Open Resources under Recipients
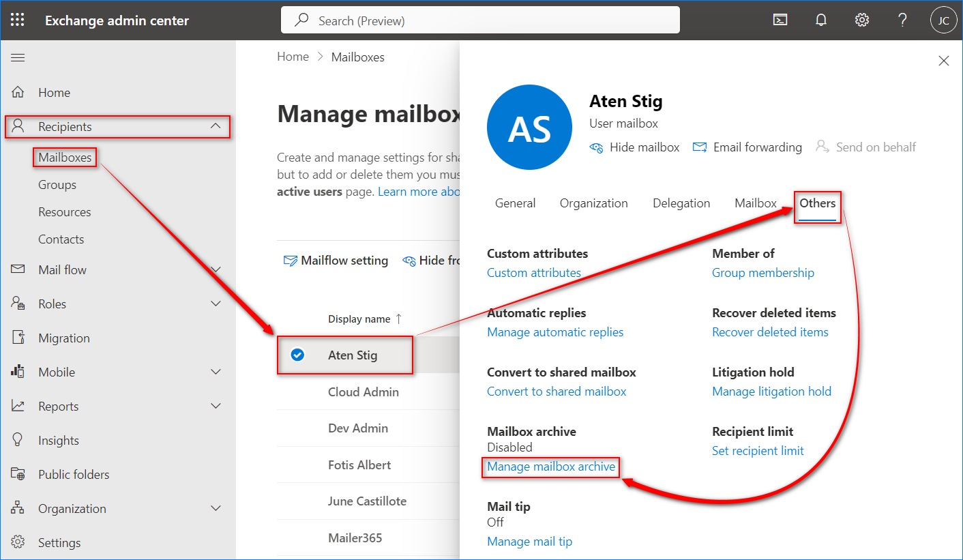Image resolution: width=963 pixels, height=560 pixels. pyautogui.click(x=65, y=212)
